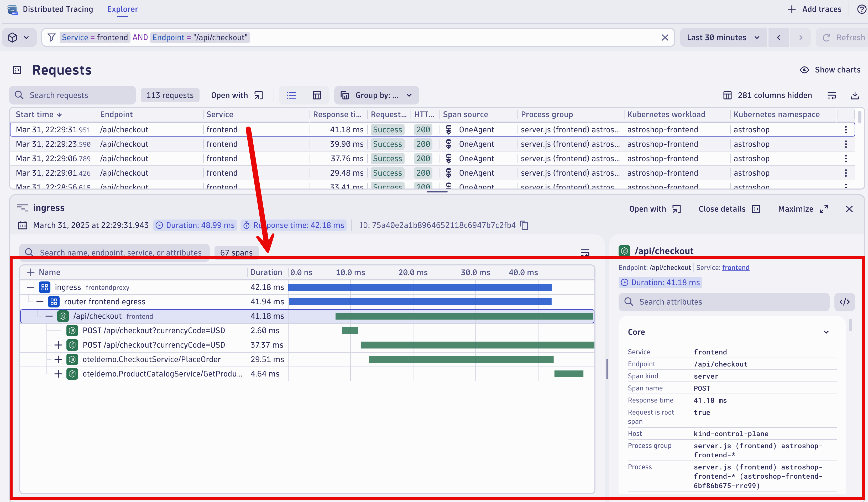Click span list line wrap settings icon
This screenshot has height=502, width=868.
(x=585, y=253)
